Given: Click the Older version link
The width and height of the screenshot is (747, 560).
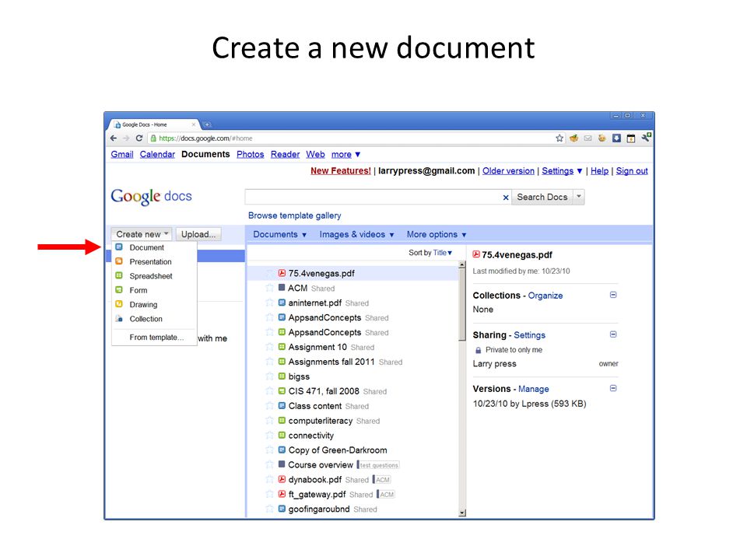Looking at the screenshot, I should [x=508, y=171].
